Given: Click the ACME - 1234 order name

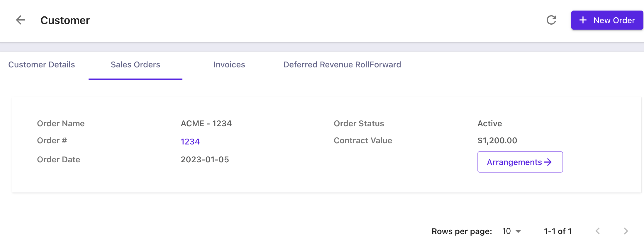Looking at the screenshot, I should tap(206, 124).
